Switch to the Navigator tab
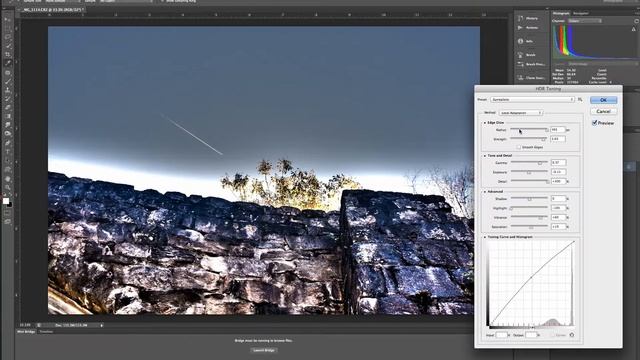 point(580,13)
